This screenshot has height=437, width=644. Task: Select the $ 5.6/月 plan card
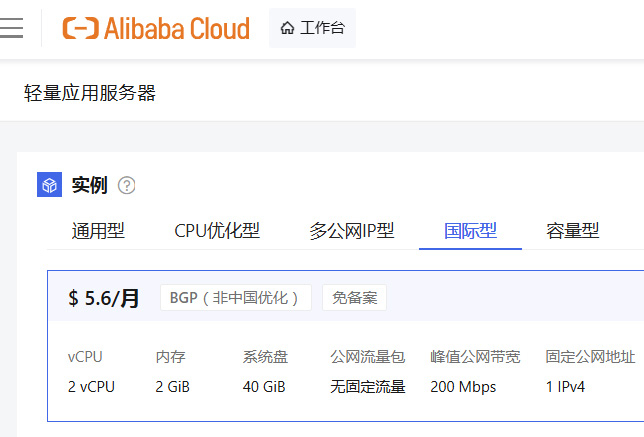[x=345, y=346]
